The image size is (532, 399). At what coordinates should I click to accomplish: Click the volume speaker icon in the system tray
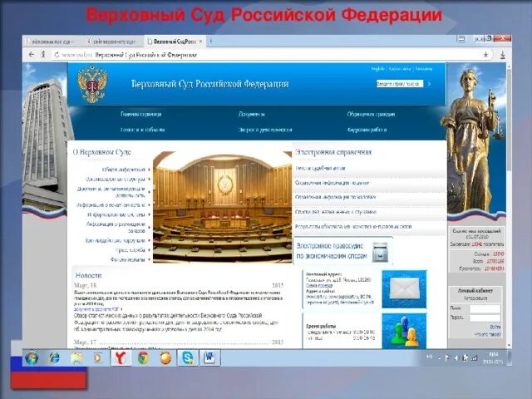(456, 357)
